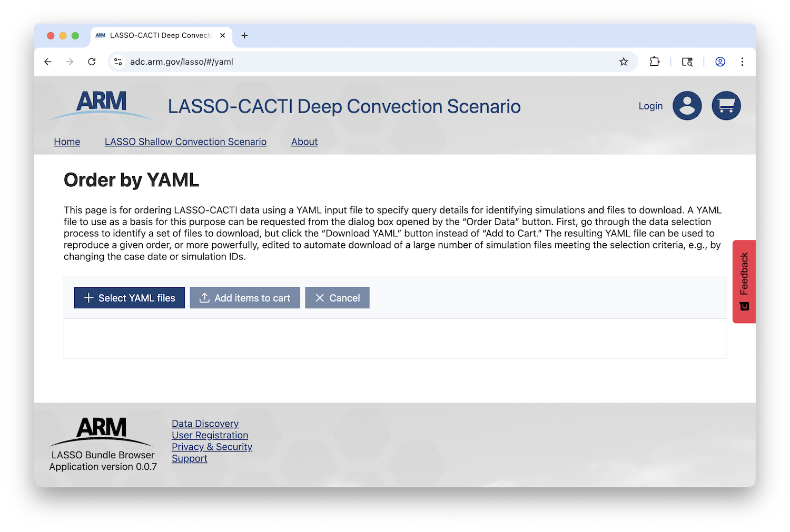Open the LASSO Shallow Convection Scenario link
Image resolution: width=790 pixels, height=532 pixels.
(x=185, y=142)
